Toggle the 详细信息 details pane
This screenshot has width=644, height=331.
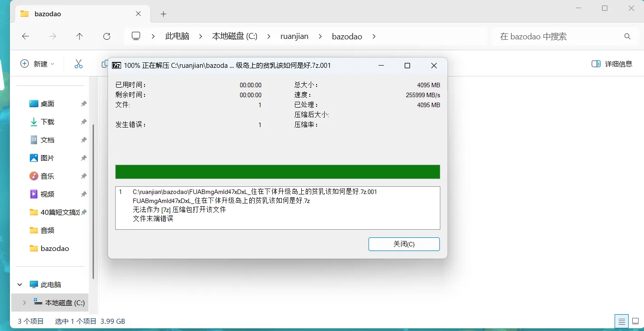612,64
